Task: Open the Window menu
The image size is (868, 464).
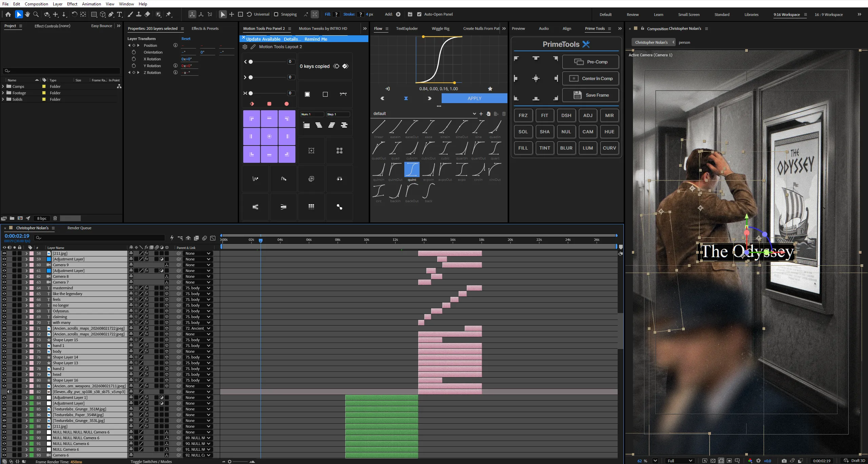Action: tap(127, 4)
